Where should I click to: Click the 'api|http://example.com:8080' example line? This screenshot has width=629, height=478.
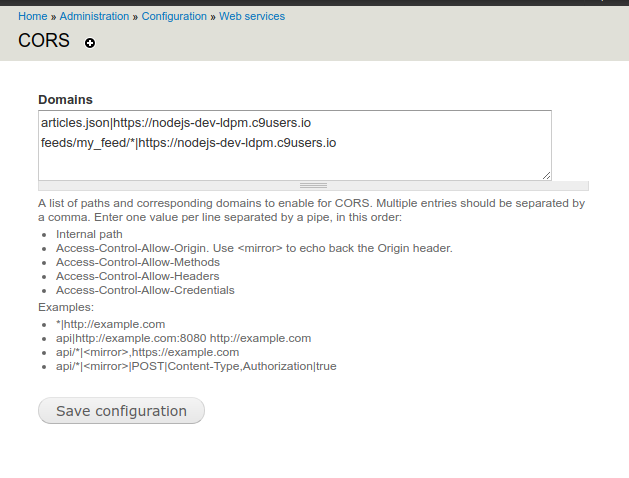coord(183,338)
